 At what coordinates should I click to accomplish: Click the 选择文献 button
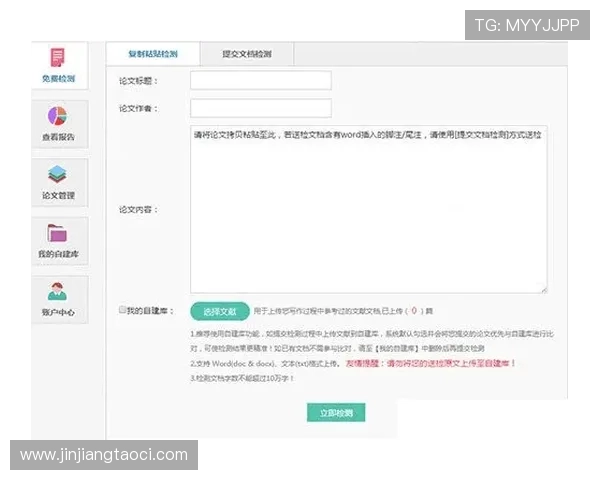click(x=220, y=311)
